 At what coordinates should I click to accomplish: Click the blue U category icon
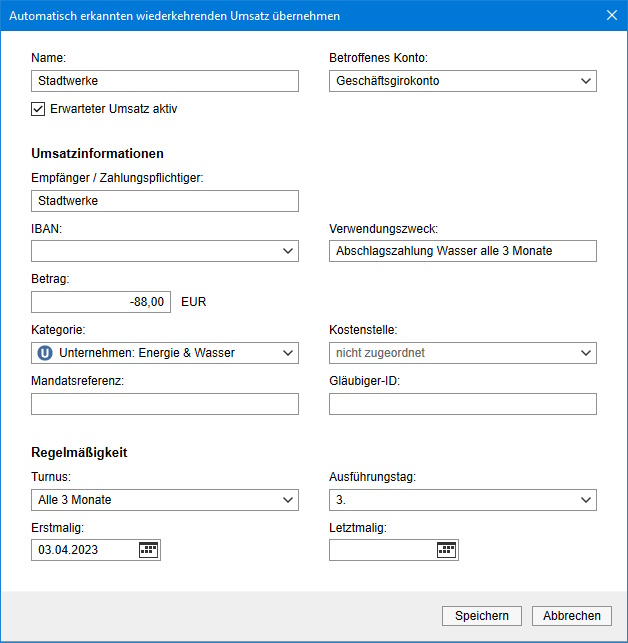pos(44,352)
